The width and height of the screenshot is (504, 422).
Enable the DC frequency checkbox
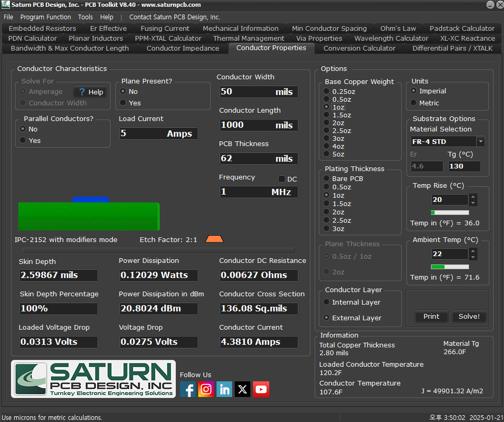click(282, 179)
